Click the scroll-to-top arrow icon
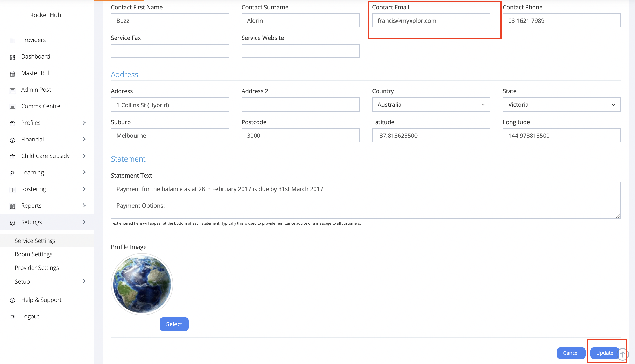The width and height of the screenshot is (635, 364). click(x=623, y=354)
